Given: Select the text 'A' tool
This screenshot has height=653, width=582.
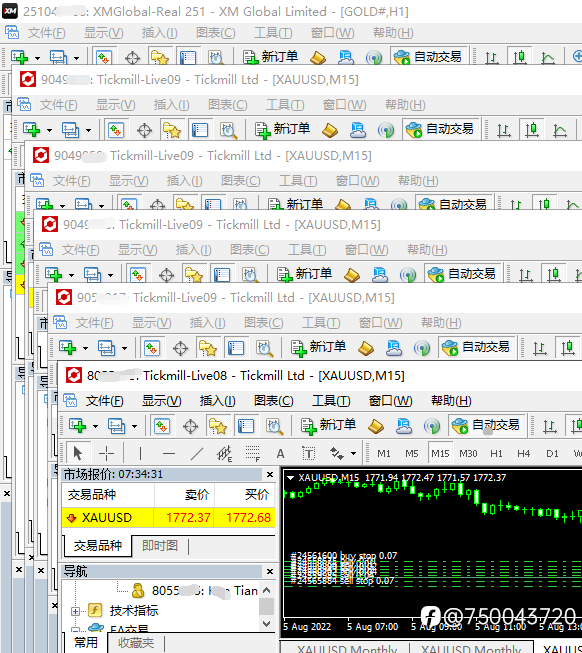Looking at the screenshot, I should click(281, 454).
